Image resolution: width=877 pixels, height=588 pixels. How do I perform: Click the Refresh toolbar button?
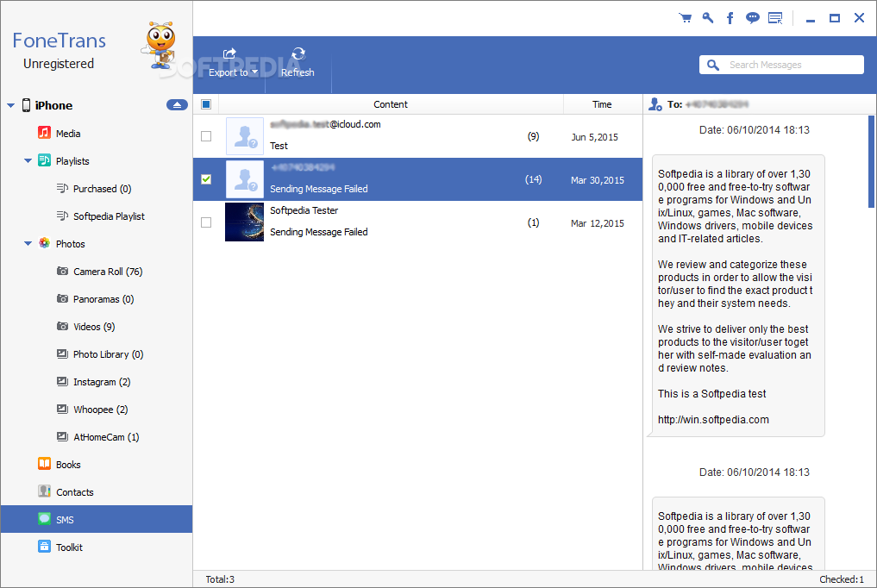point(298,63)
